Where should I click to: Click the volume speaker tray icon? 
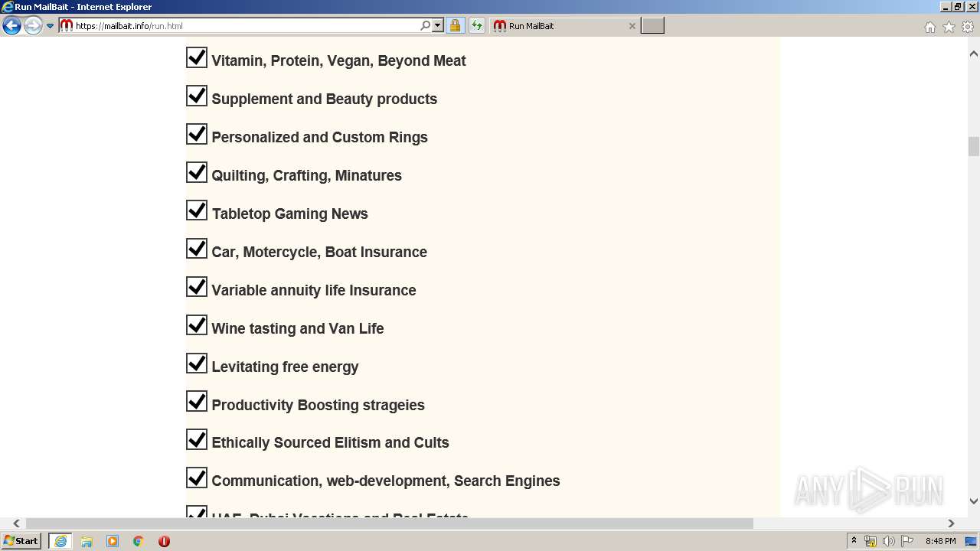coord(889,541)
